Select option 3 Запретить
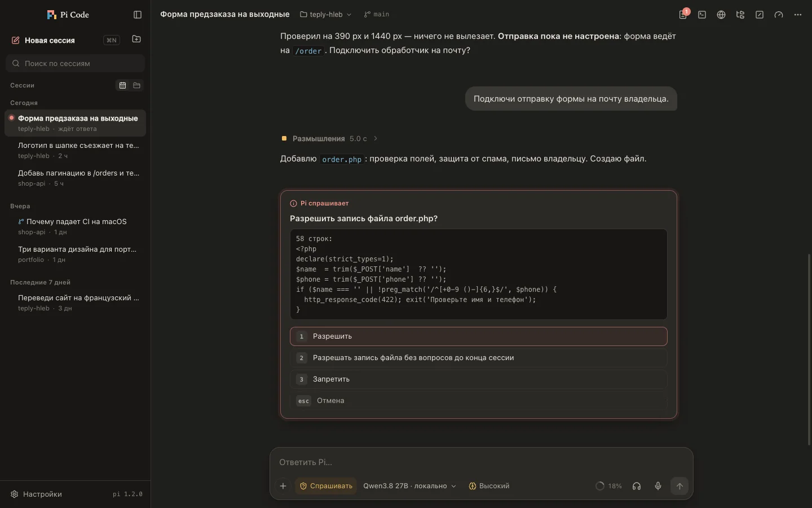The image size is (812, 508). pyautogui.click(x=479, y=379)
